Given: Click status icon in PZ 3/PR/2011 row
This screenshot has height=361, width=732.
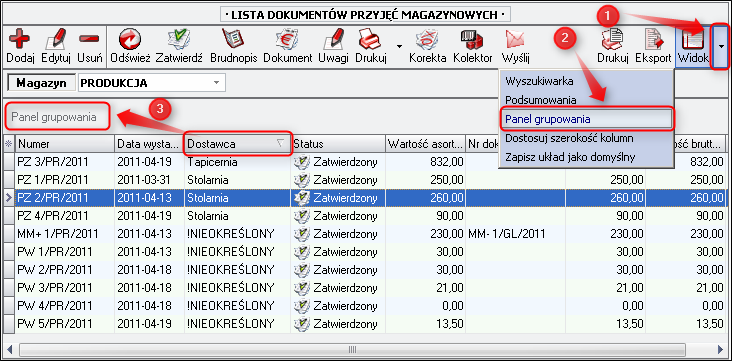Looking at the screenshot, I should [302, 163].
